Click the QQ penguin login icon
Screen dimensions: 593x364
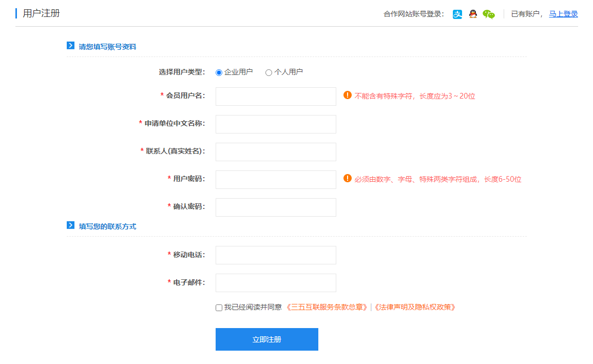coord(473,14)
